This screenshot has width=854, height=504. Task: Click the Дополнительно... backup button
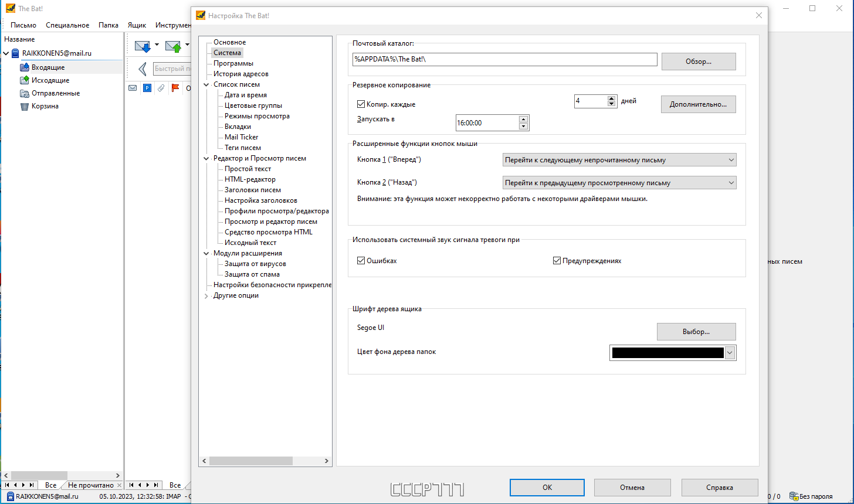(x=699, y=104)
